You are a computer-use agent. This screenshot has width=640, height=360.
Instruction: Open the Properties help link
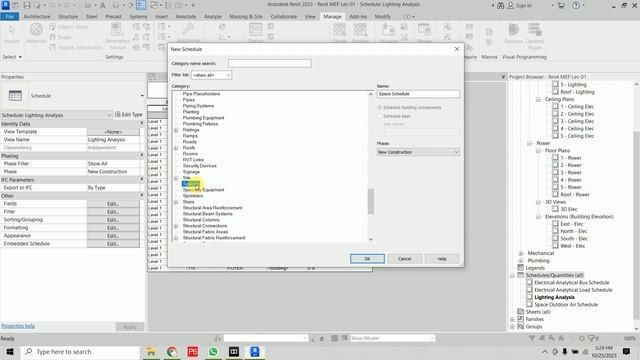pyautogui.click(x=18, y=326)
